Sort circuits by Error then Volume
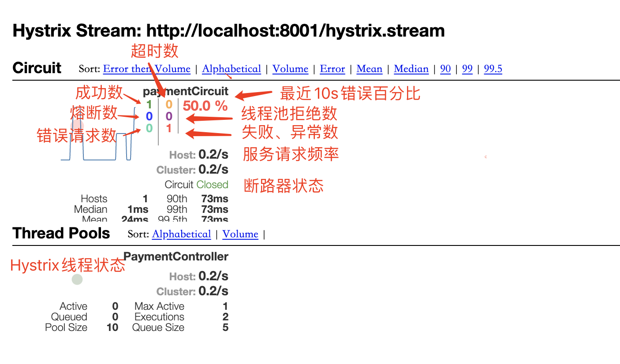The image size is (620, 364). (x=147, y=69)
